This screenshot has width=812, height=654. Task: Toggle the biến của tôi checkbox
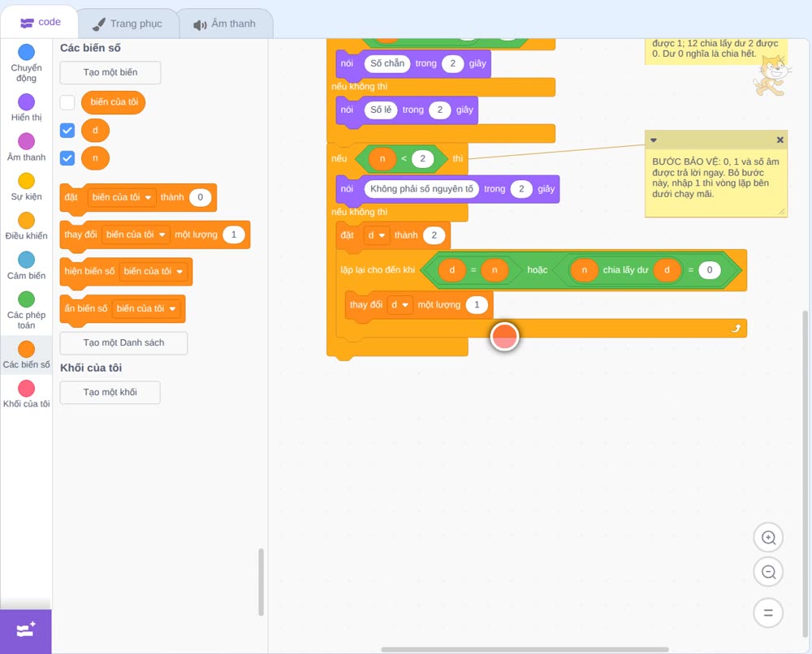coord(67,102)
